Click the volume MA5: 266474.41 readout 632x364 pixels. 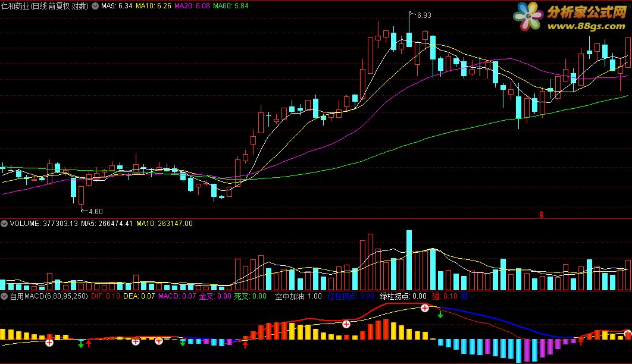pos(107,224)
